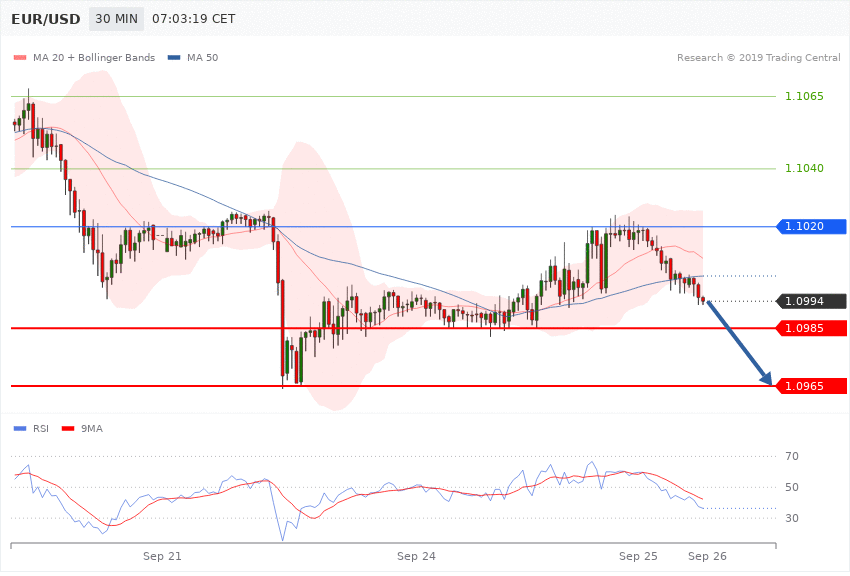Click the red 1.0985 support price tag
This screenshot has height=576, width=850.
811,328
